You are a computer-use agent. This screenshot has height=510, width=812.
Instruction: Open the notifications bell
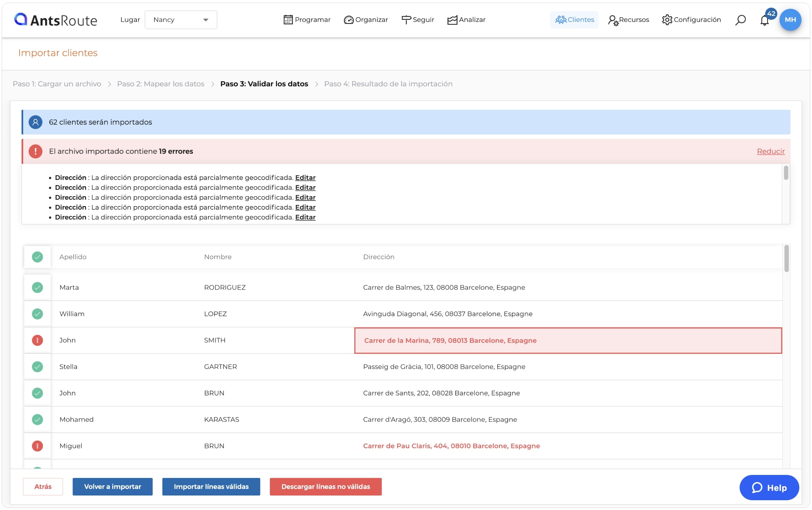tap(764, 21)
